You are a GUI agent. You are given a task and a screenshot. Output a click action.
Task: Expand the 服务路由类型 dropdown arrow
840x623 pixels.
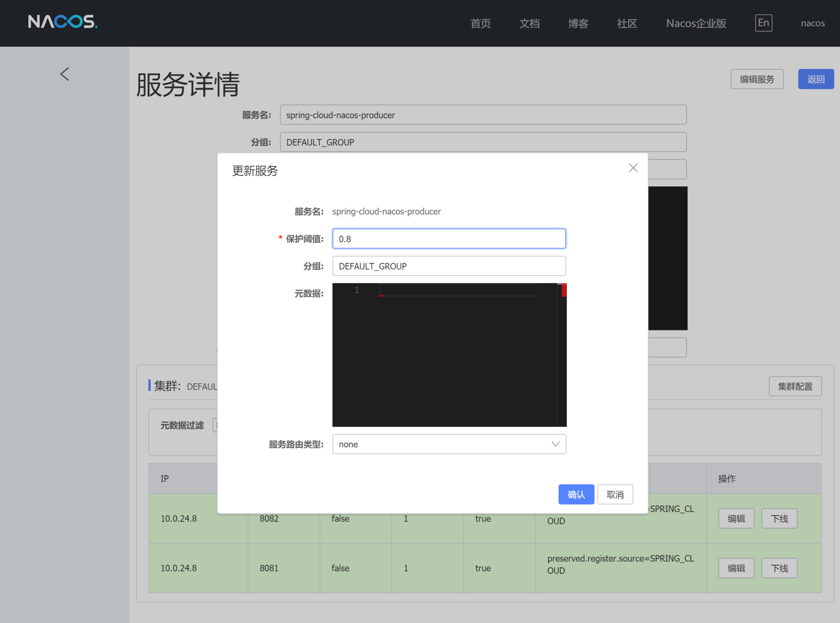555,444
